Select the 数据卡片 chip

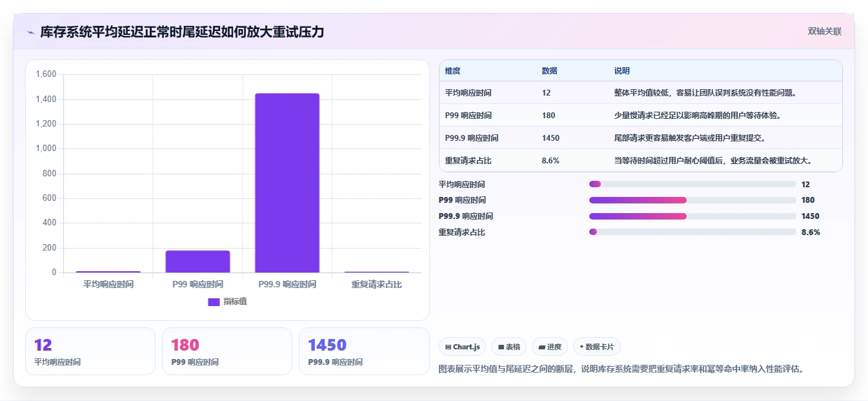pyautogui.click(x=597, y=347)
